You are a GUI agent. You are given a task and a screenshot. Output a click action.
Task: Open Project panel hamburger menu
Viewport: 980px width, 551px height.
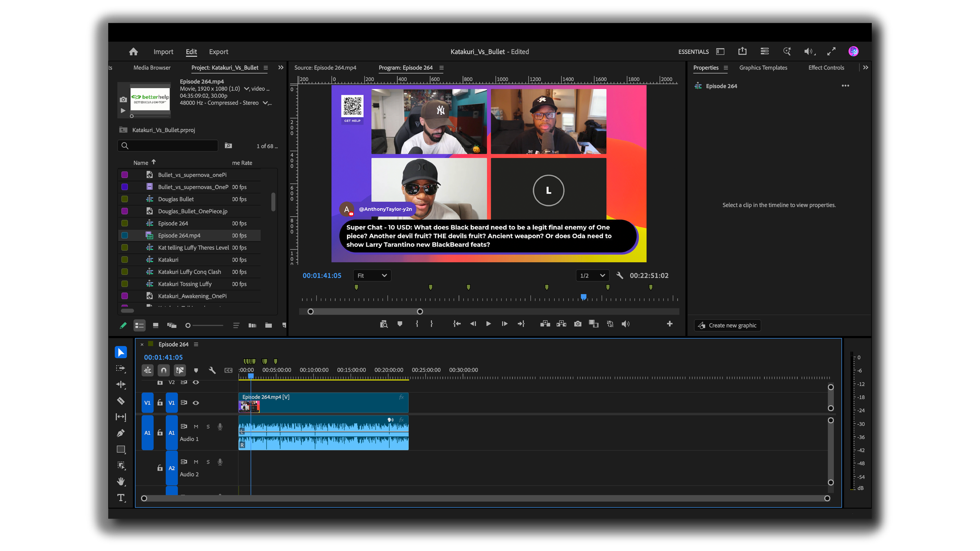pyautogui.click(x=266, y=68)
